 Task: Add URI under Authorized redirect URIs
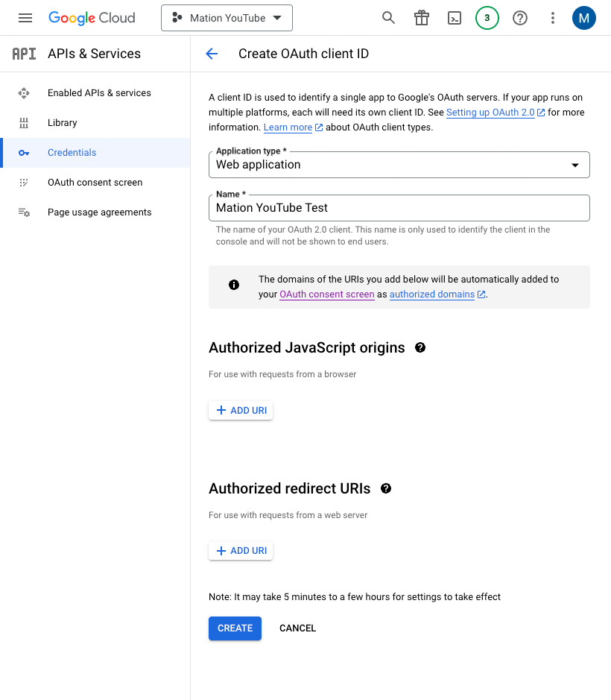pyautogui.click(x=241, y=551)
